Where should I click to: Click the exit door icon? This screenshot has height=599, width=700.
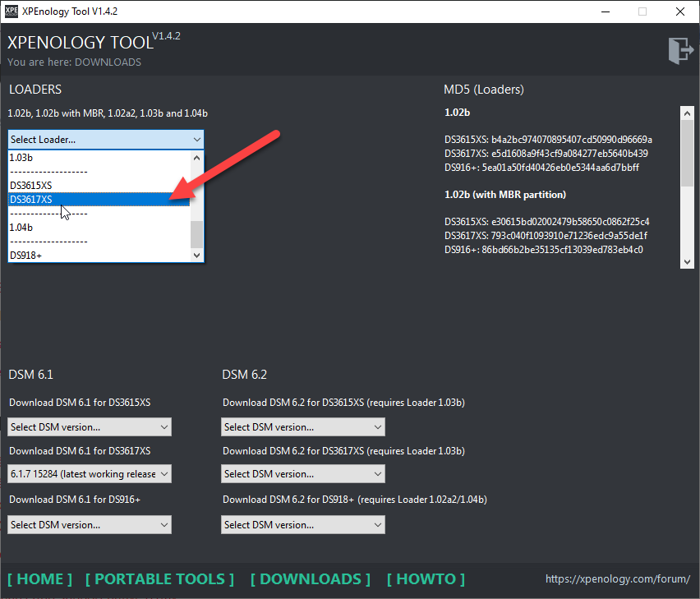(681, 50)
